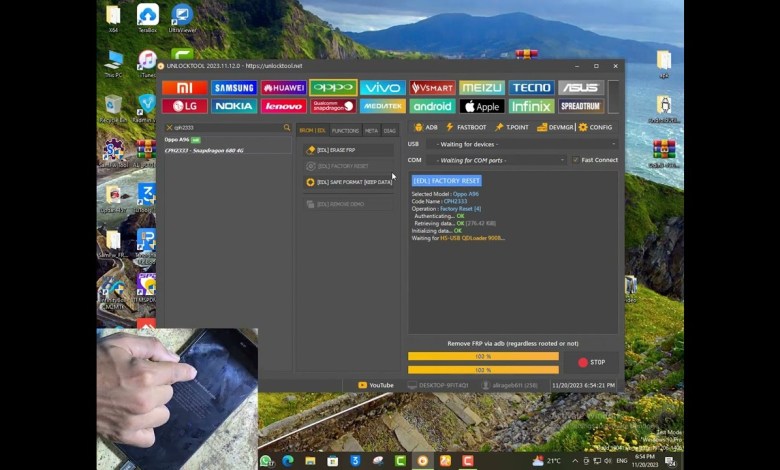
Task: Open the META tab
Action: pyautogui.click(x=371, y=130)
